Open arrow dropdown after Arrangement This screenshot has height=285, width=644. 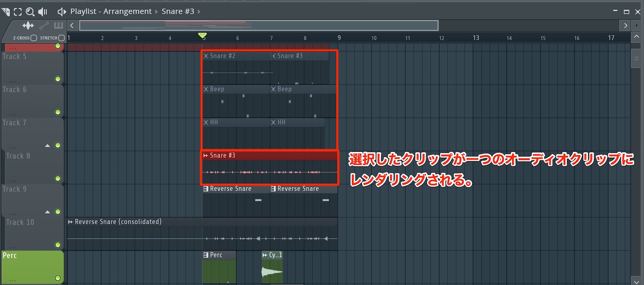point(157,11)
